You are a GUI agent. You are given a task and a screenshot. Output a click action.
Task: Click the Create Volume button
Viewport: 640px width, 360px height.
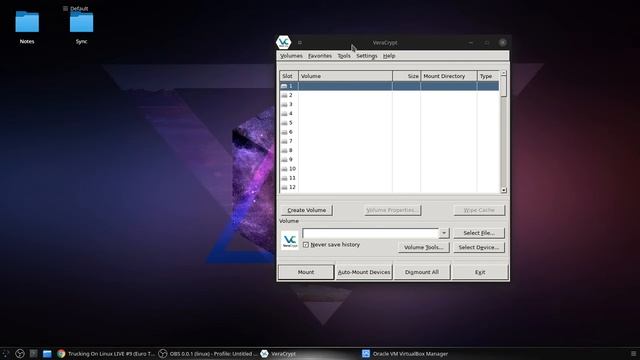pos(307,210)
